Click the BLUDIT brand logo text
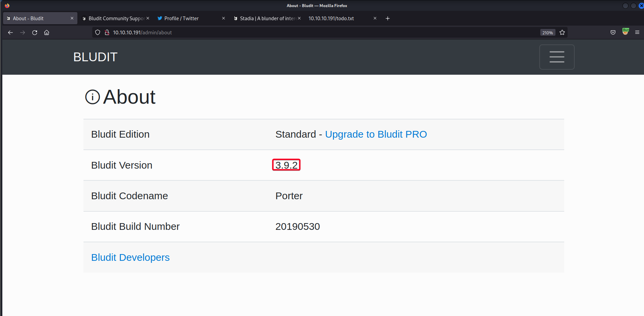644x316 pixels. 95,57
